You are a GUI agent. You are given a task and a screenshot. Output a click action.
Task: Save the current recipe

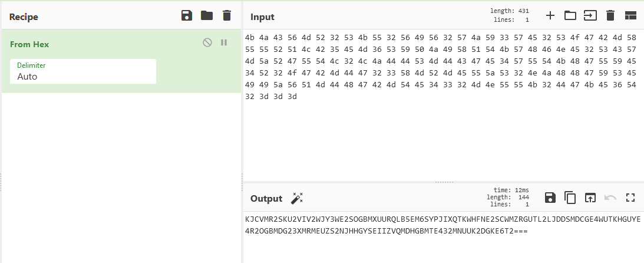coord(187,16)
